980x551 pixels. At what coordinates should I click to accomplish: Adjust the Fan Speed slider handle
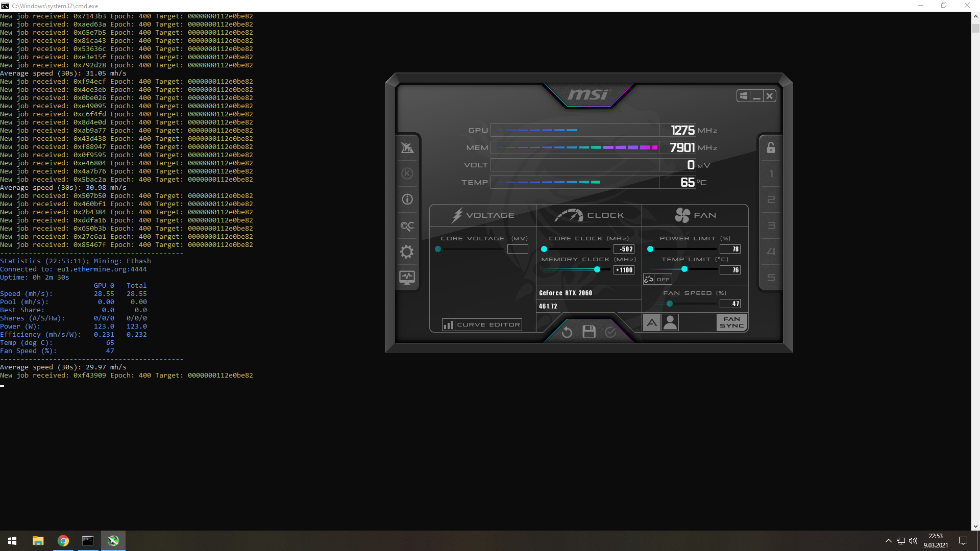(670, 304)
